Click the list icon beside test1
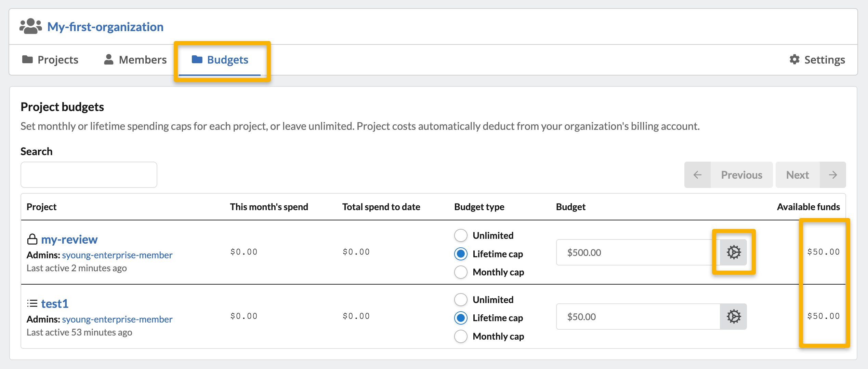Viewport: 868px width, 369px height. pos(32,303)
